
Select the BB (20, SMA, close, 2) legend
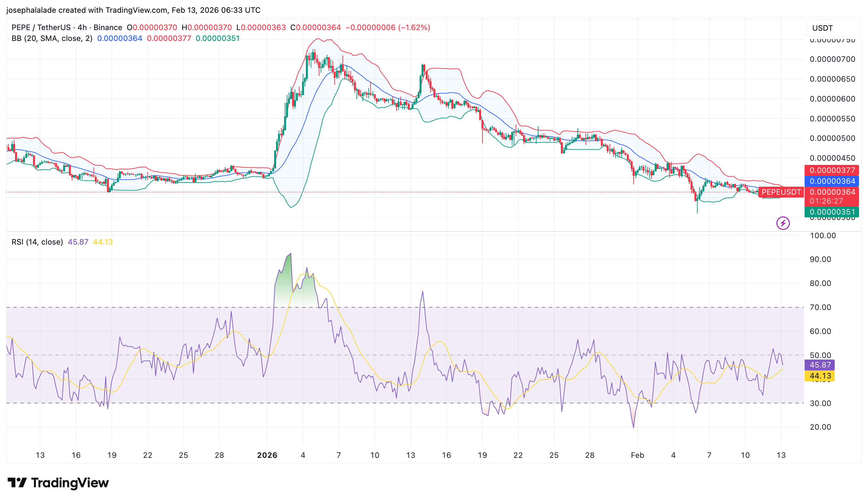(x=52, y=38)
